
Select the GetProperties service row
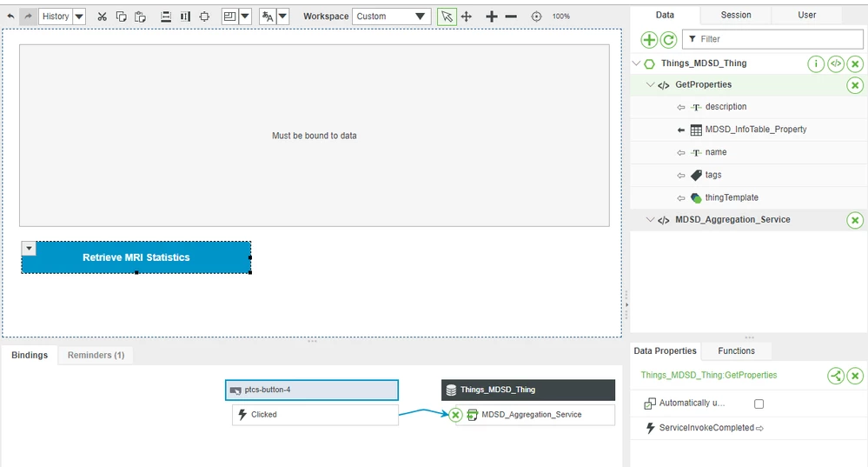pyautogui.click(x=749, y=84)
